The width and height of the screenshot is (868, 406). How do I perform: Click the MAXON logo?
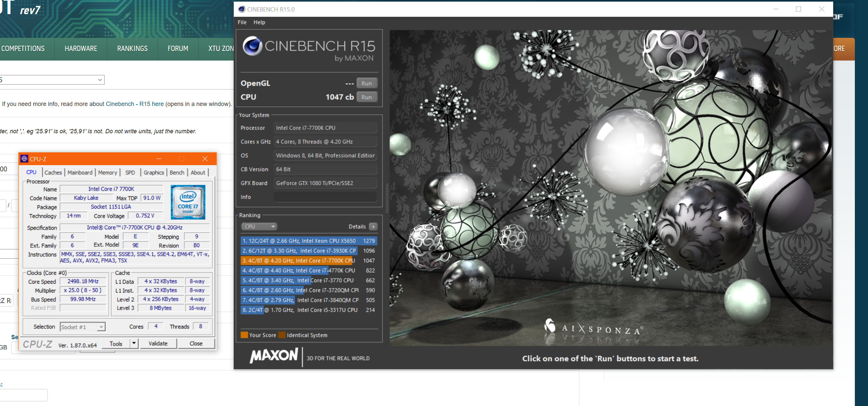(x=274, y=356)
